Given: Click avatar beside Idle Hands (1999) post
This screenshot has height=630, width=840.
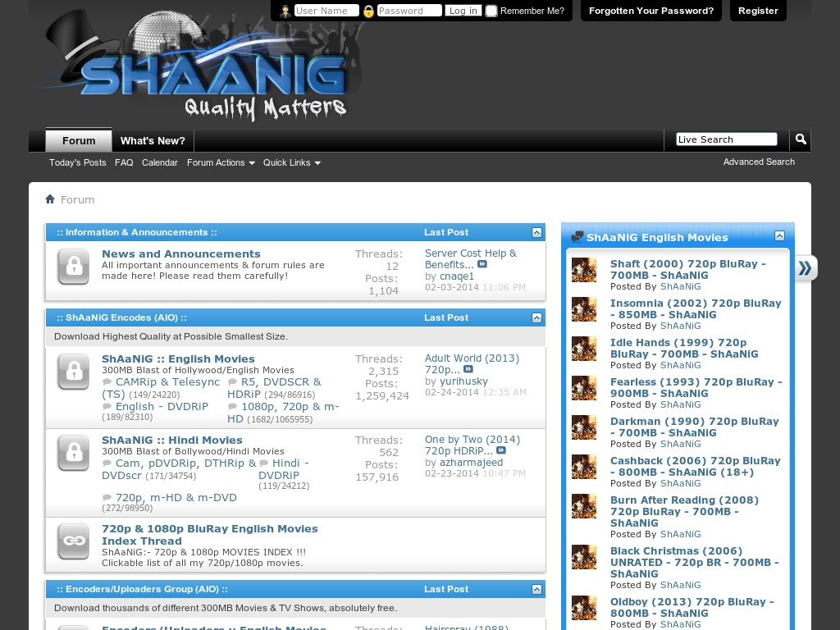Looking at the screenshot, I should click(584, 349).
